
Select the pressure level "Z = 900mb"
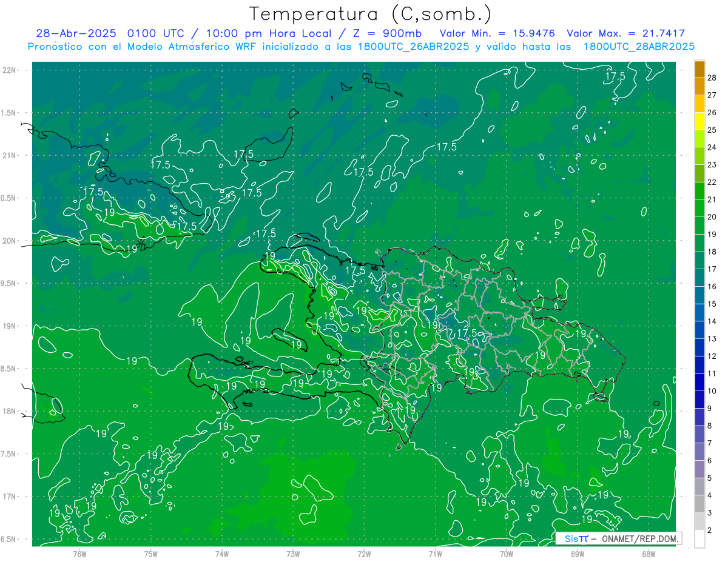[x=388, y=34]
